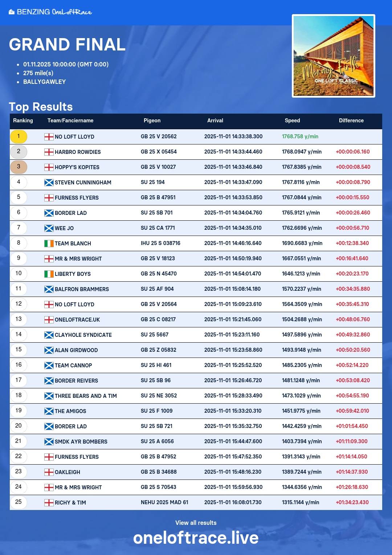Click the silver rank 2 medal badge

(x=19, y=152)
